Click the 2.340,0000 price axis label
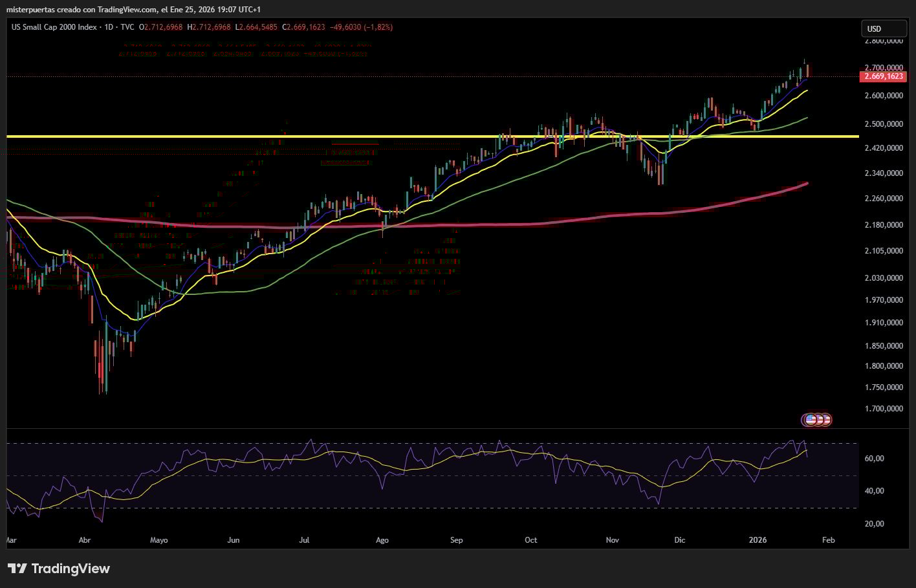Image resolution: width=916 pixels, height=588 pixels. coord(884,173)
